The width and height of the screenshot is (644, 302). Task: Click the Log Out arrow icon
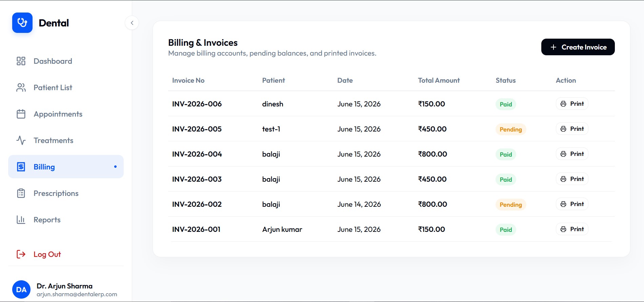[21, 254]
